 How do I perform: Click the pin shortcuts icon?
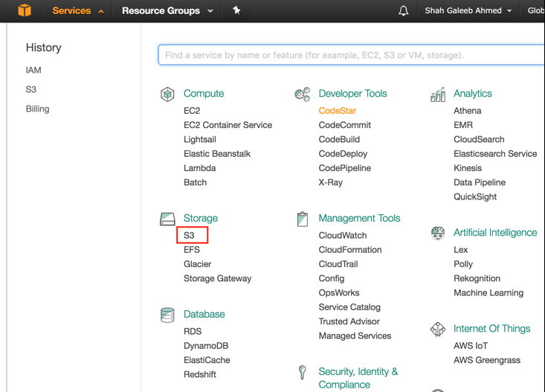pos(236,10)
